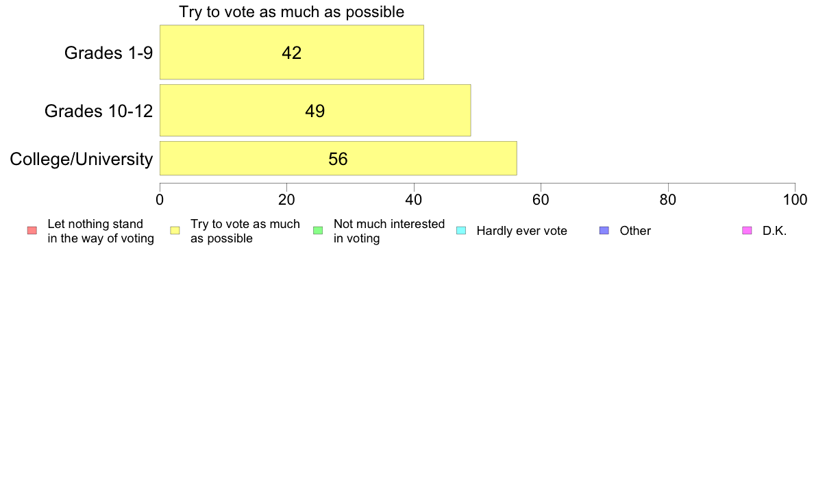Click the 'Not much interested in voting' legend text
Image resolution: width=814 pixels, height=504 pixels.
(x=388, y=231)
